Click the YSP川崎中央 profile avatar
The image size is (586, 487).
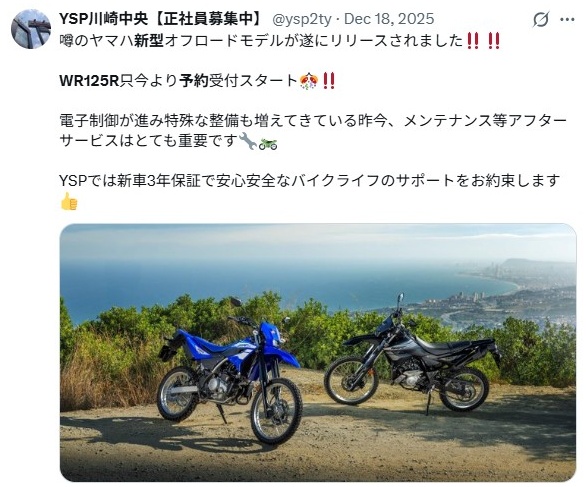coord(31,29)
